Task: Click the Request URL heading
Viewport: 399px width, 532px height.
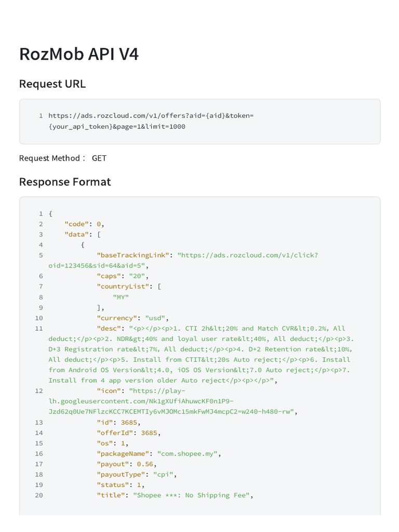Action: pyautogui.click(x=52, y=84)
